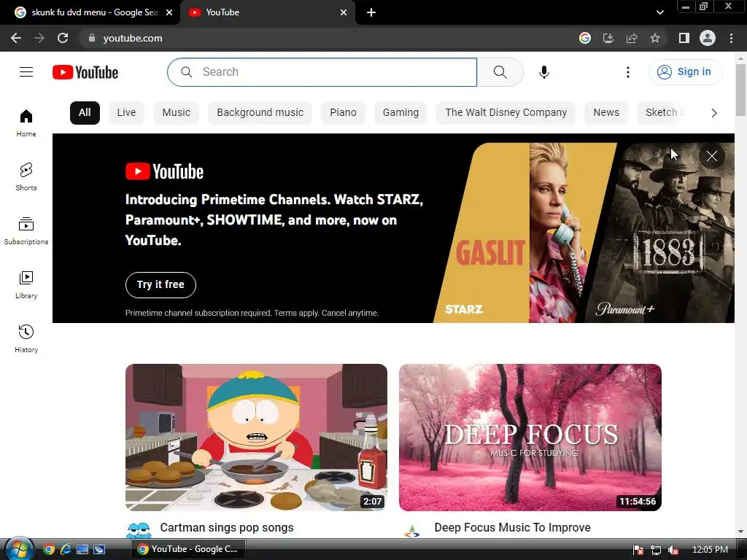Select the News filter chip
Viewport: 747px width, 560px height.
point(606,113)
